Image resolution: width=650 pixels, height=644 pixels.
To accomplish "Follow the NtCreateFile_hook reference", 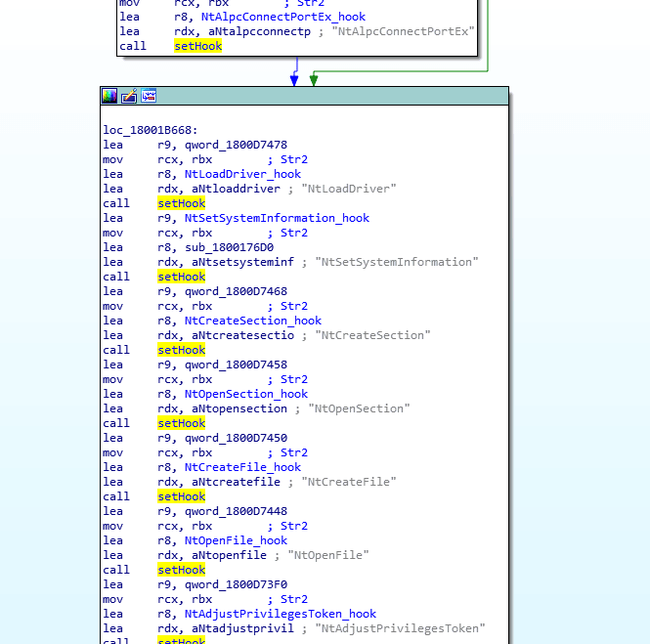I will pos(243,467).
